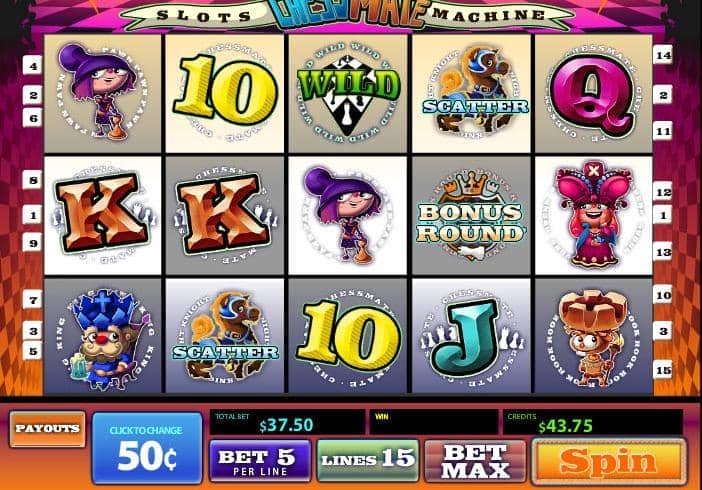702x490 pixels.
Task: Select payline marker 8 on left
Action: pyautogui.click(x=33, y=180)
